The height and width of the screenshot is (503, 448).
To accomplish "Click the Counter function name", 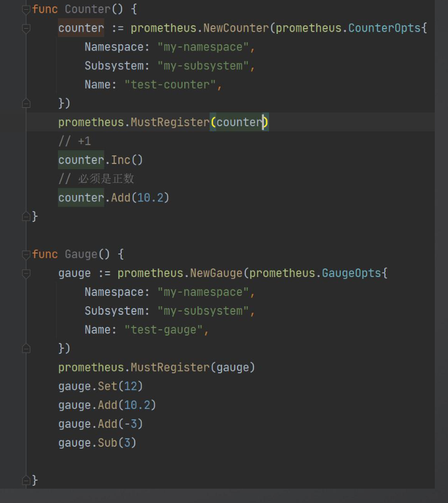I will [88, 9].
